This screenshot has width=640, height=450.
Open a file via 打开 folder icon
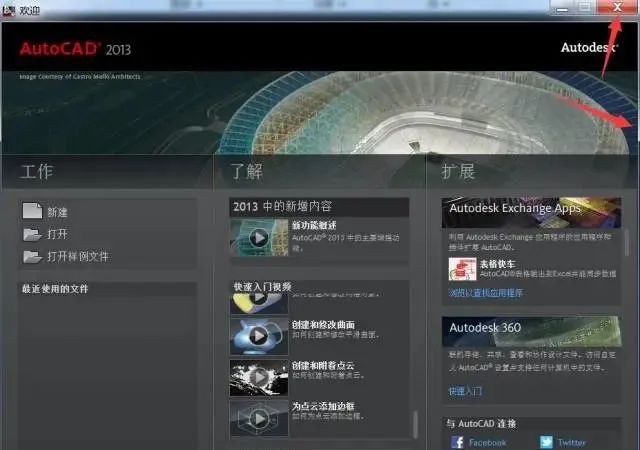coord(33,234)
